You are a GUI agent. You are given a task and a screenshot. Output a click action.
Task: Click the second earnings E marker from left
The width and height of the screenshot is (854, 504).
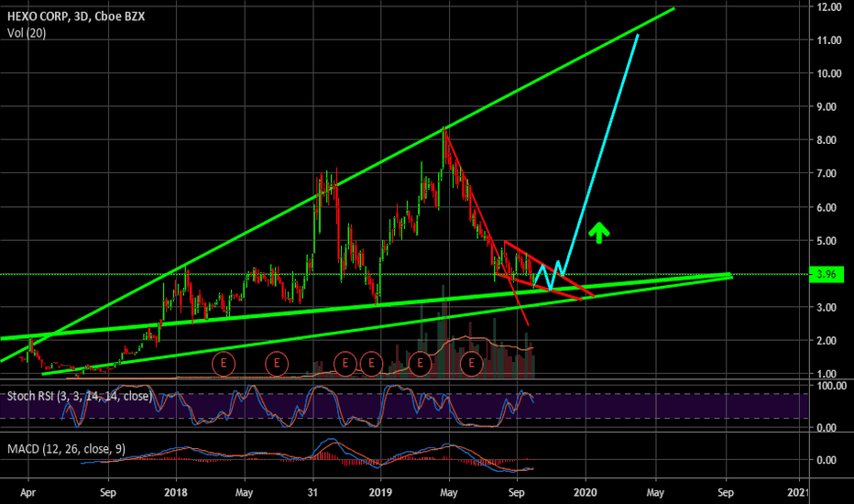[276, 364]
